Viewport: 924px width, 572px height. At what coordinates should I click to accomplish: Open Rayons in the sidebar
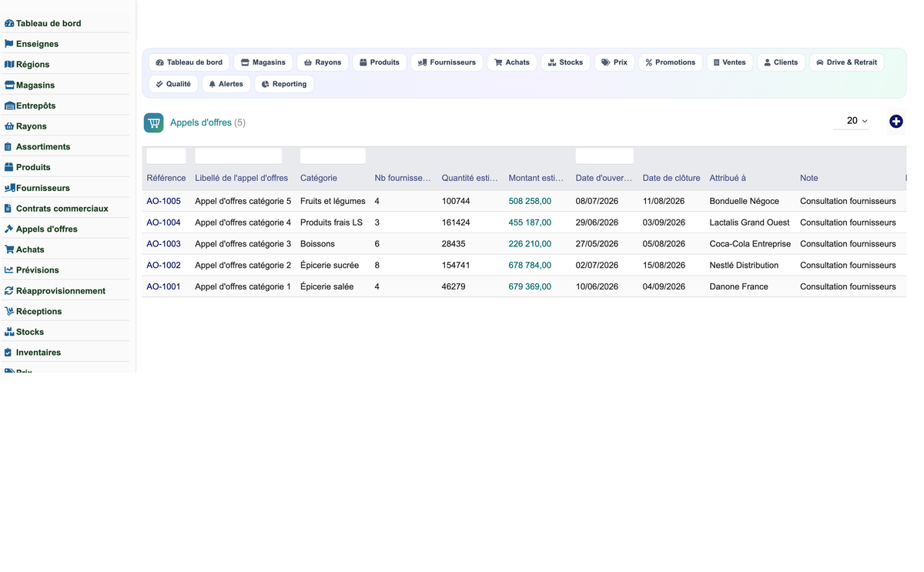tap(25, 126)
